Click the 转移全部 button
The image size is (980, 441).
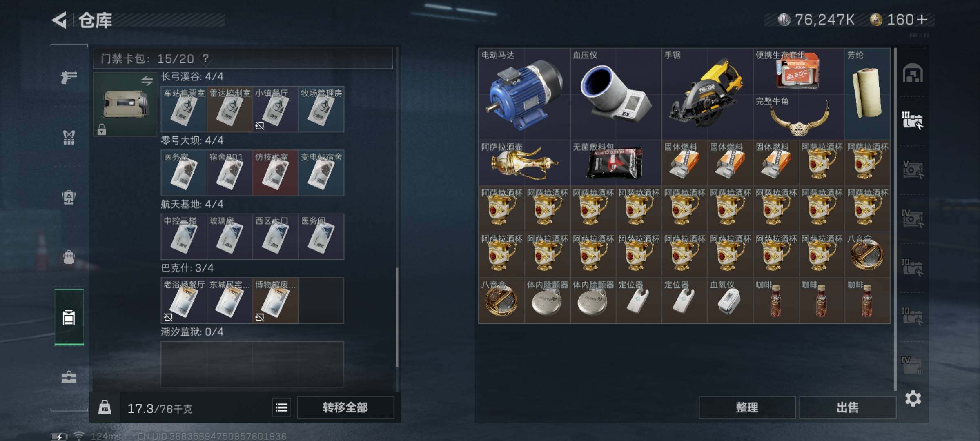click(x=345, y=408)
